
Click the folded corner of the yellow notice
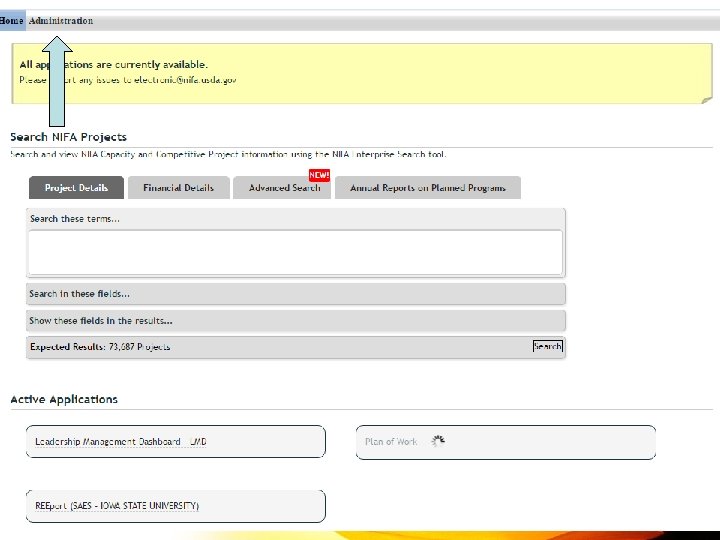click(x=707, y=100)
